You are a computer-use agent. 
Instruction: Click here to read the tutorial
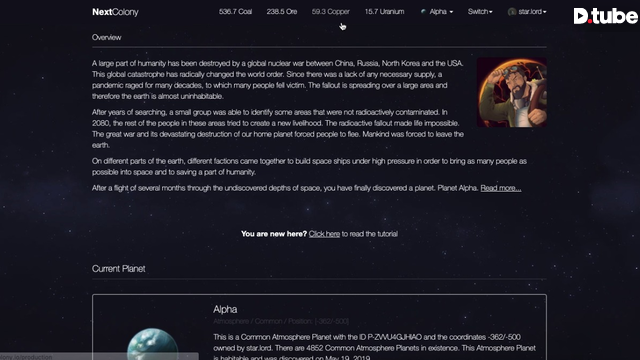click(324, 233)
